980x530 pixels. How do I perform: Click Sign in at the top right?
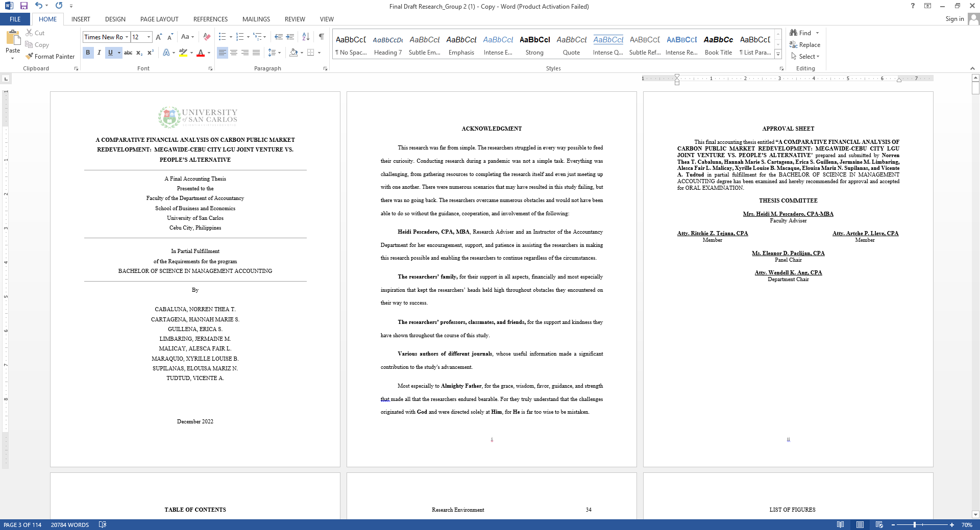[x=954, y=19]
